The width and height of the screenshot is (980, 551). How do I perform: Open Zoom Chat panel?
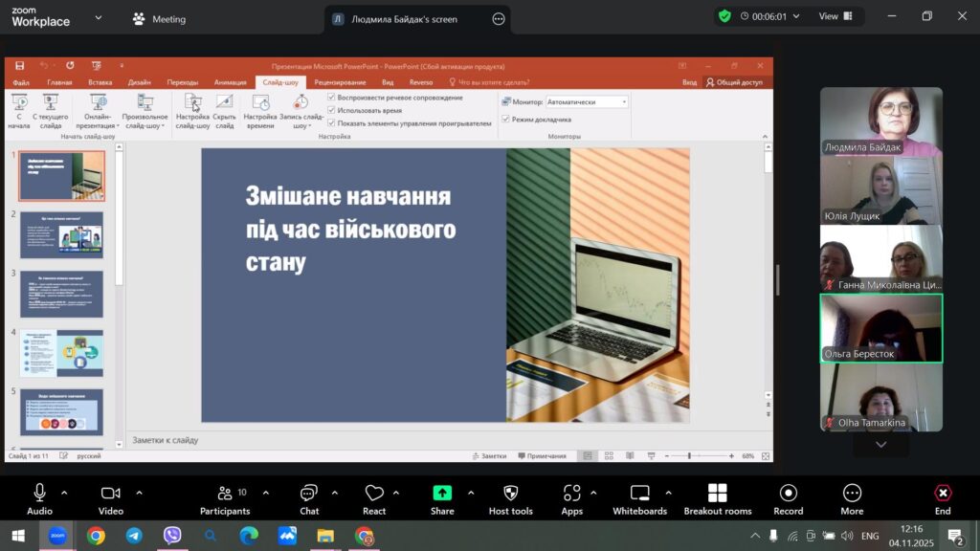coord(309,499)
